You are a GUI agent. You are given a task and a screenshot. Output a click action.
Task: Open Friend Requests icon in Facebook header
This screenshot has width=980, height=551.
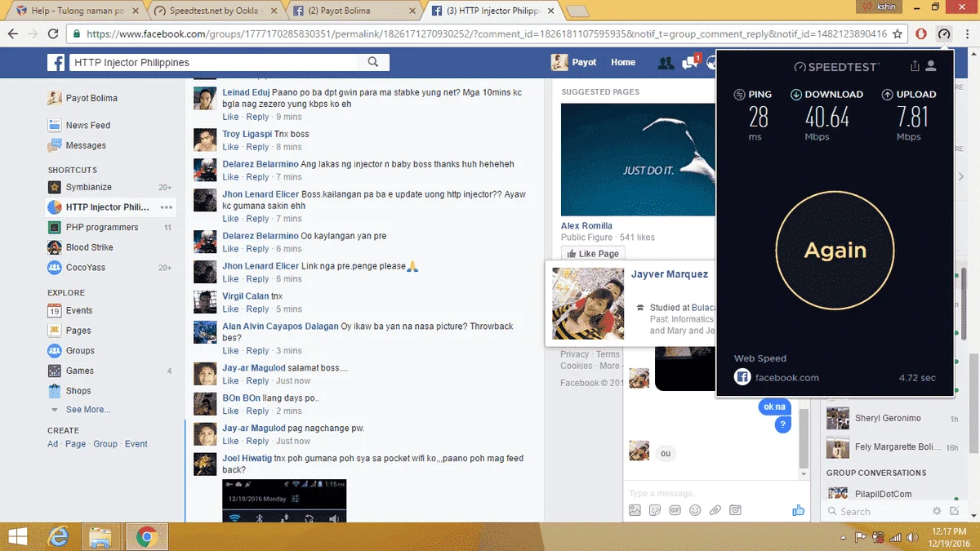pos(666,62)
